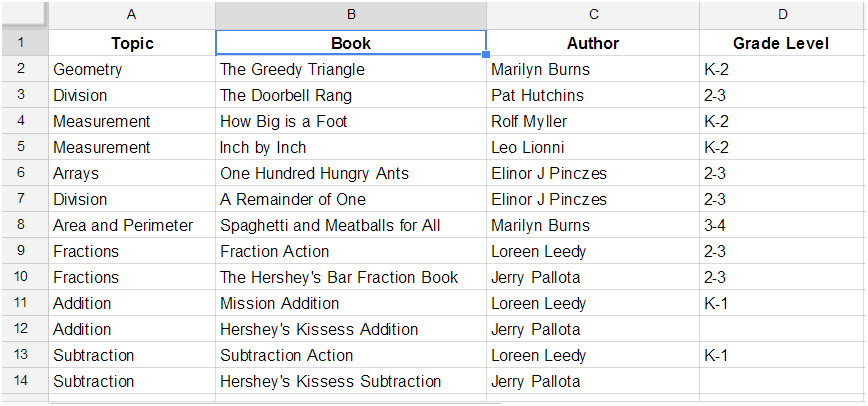Viewport: 868px width, 406px height.
Task: Select cell with Pat Hutchins
Action: point(593,95)
